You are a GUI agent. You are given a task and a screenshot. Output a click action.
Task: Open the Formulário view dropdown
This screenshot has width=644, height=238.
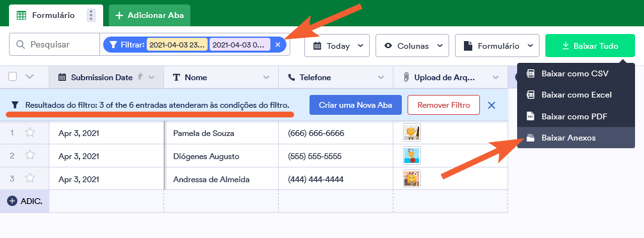(497, 46)
